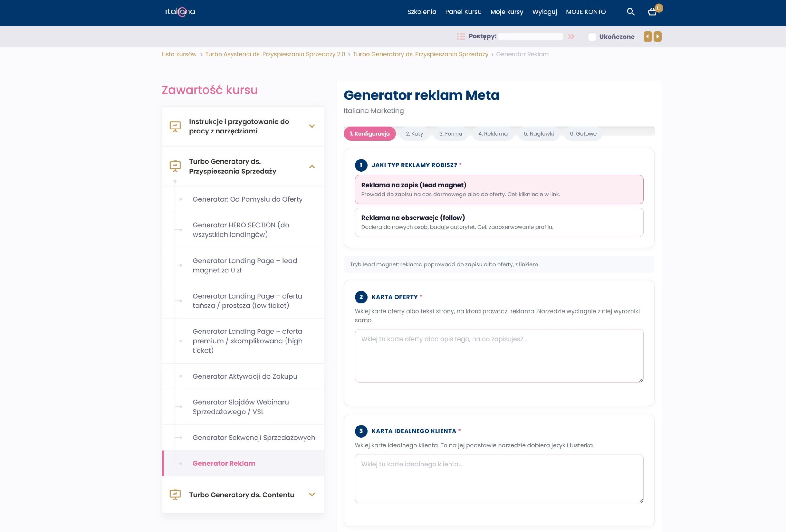Viewport: 786px width, 532px height.
Task: Open Generator Aktywacji do Zakupu lesson
Action: point(244,376)
